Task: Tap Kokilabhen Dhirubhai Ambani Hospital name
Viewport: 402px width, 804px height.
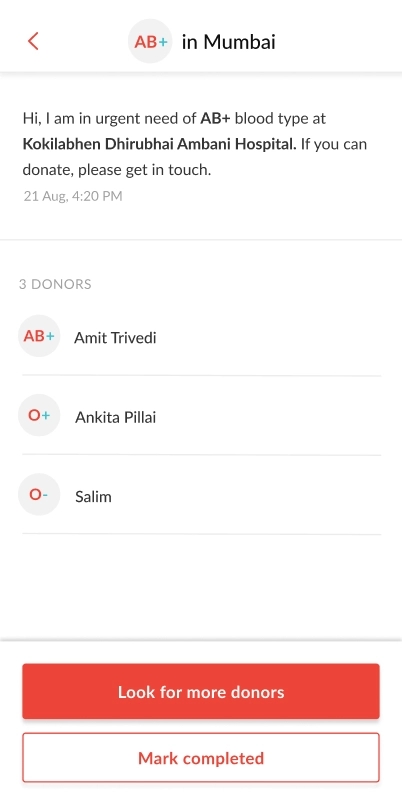Action: 159,144
